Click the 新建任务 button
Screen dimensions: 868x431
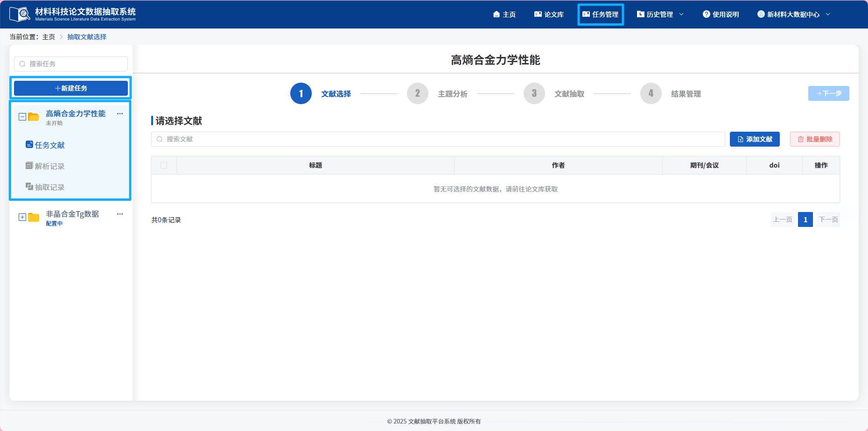pyautogui.click(x=70, y=88)
